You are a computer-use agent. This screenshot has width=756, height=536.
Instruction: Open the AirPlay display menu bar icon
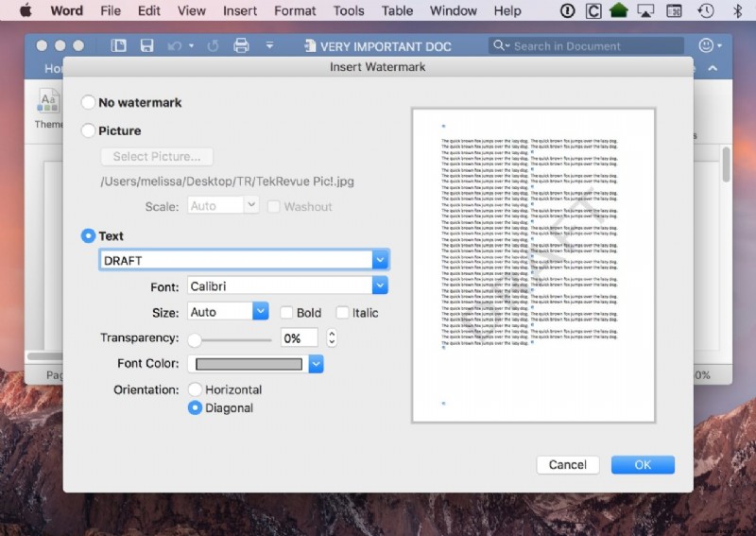pos(645,10)
